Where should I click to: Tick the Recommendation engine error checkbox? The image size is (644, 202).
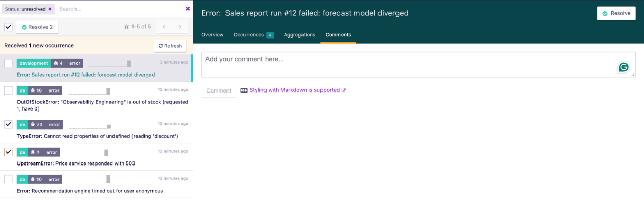point(8,179)
